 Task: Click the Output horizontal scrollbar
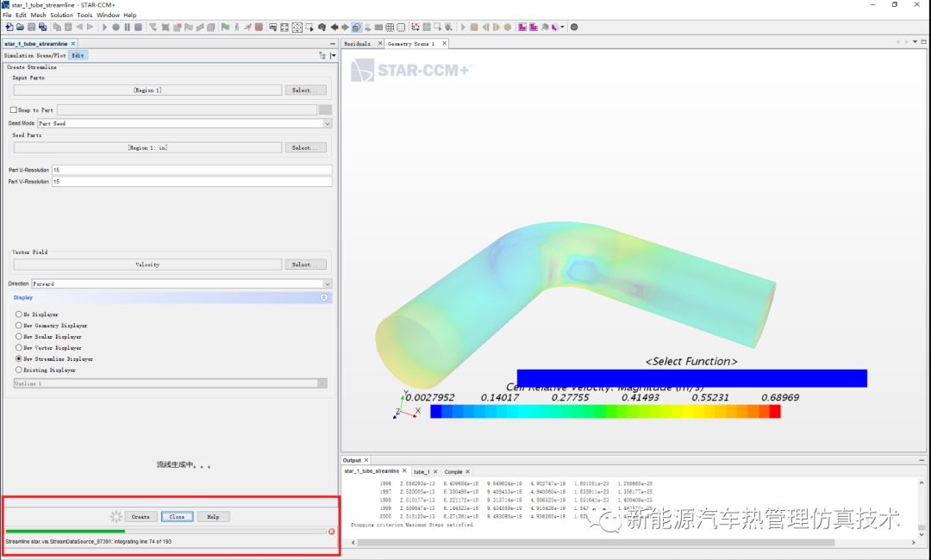coord(597,542)
